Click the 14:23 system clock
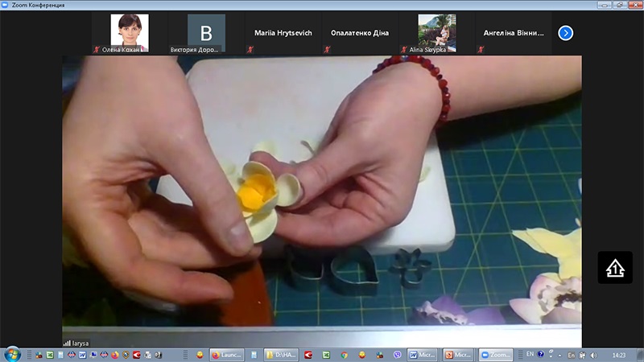Screen dimensions: 644x362 (x=621, y=354)
